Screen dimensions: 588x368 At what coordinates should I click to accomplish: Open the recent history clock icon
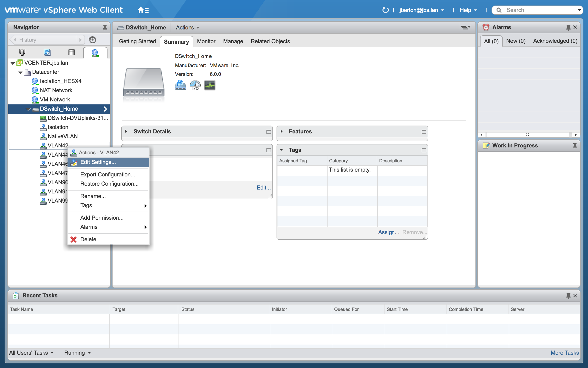[92, 40]
